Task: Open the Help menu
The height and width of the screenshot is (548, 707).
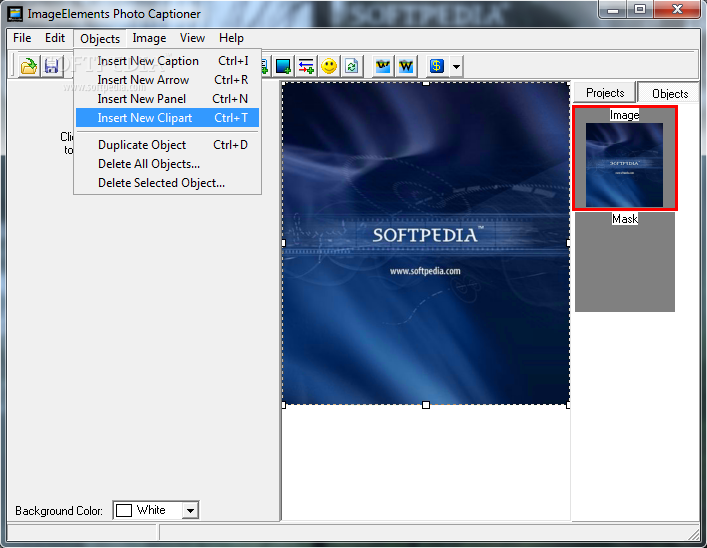Action: tap(231, 38)
